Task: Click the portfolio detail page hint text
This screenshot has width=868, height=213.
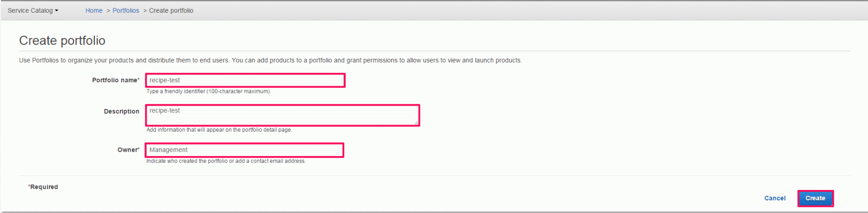Action: [x=219, y=130]
